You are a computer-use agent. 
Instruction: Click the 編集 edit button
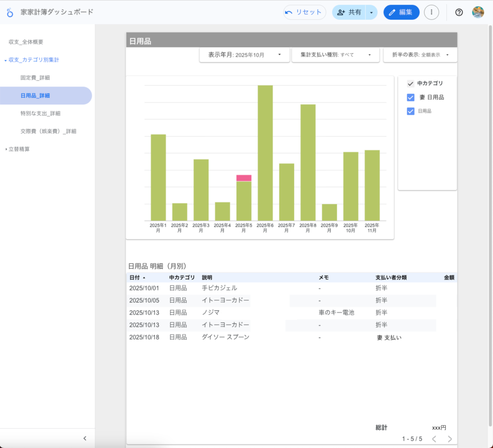tap(401, 12)
